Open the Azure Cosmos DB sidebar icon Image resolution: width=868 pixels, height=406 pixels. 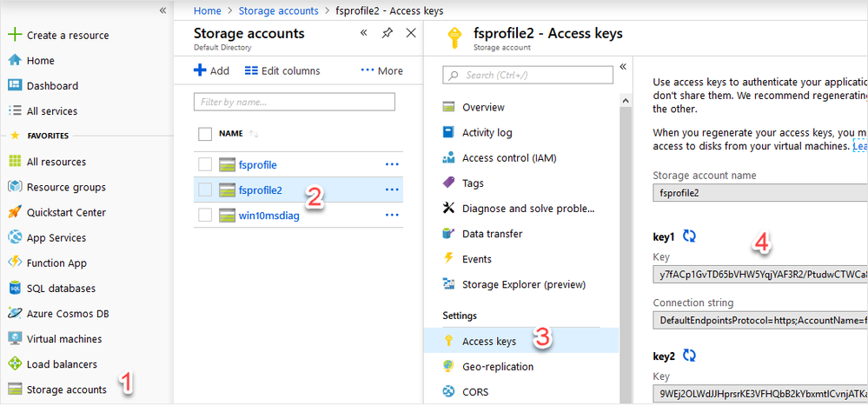[14, 313]
